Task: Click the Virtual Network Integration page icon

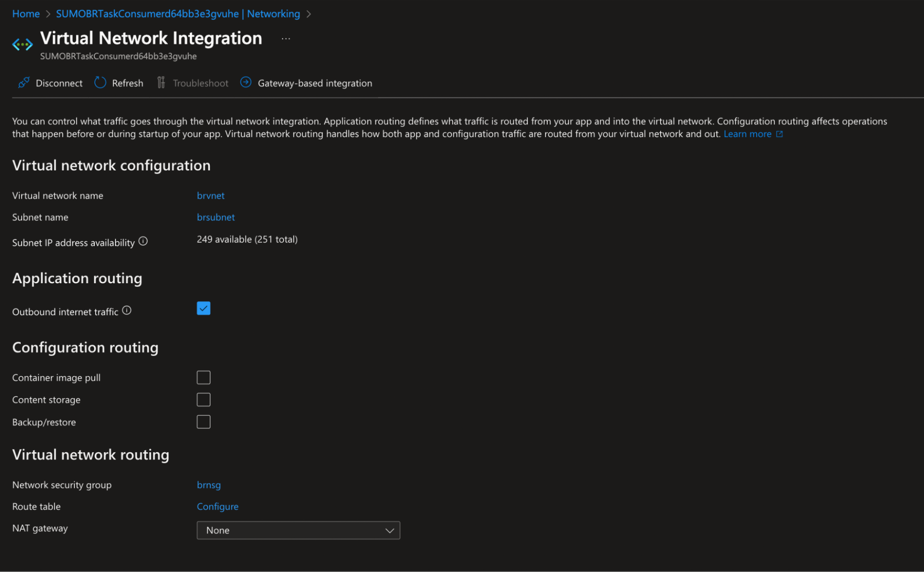Action: (x=22, y=44)
